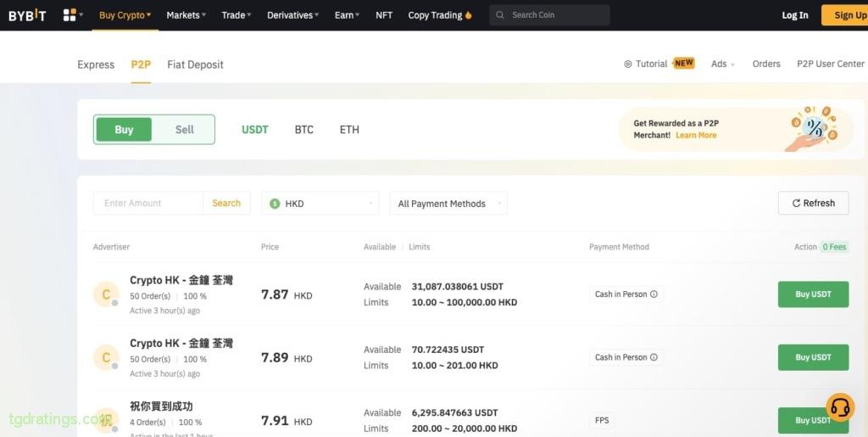Expand the Trade menu
Screen dimensions: 868x437
coord(236,15)
